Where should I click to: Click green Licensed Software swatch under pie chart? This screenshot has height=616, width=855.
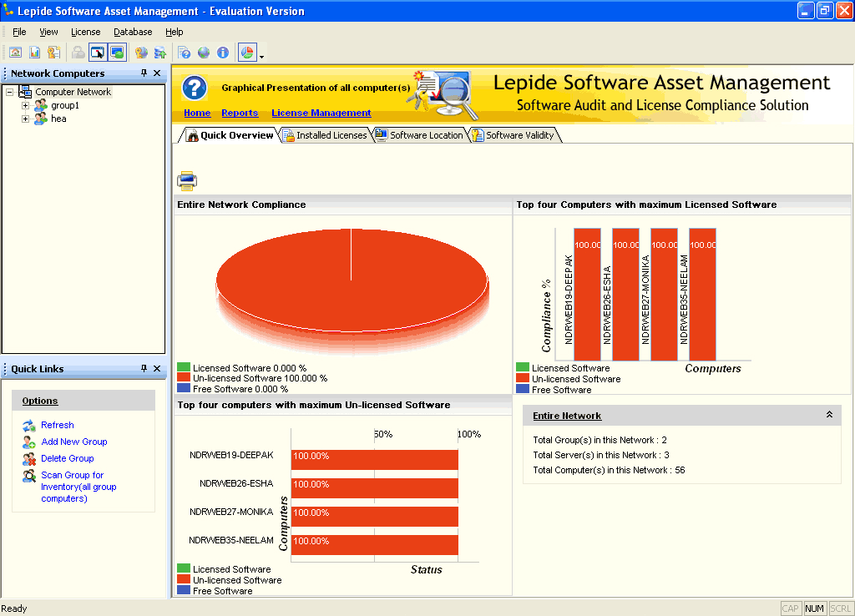(x=184, y=367)
